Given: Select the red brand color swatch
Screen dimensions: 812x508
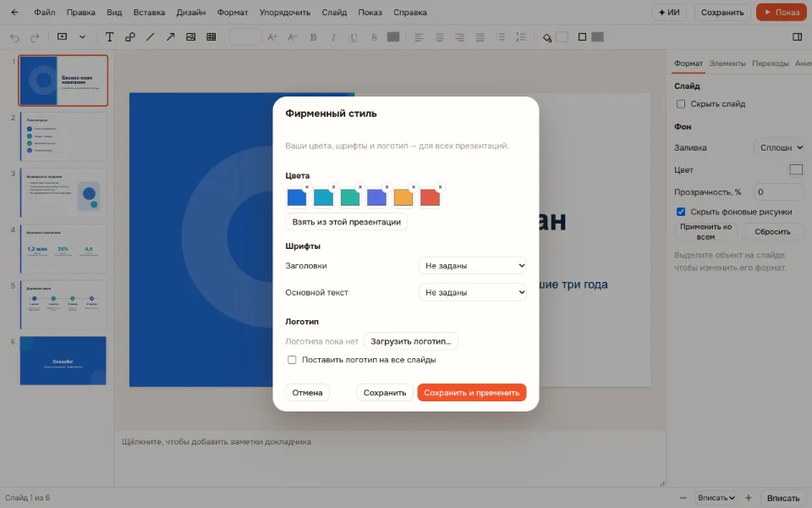Looking at the screenshot, I should pos(430,197).
